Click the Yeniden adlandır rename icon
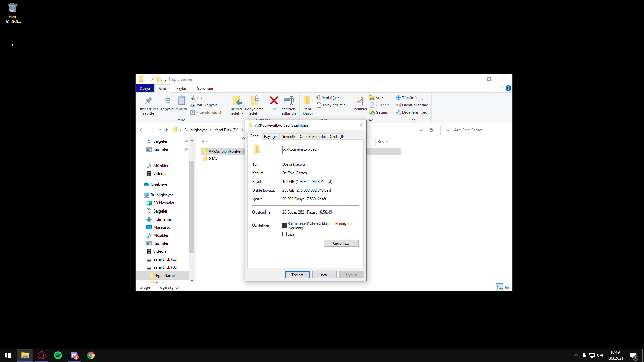The image size is (644, 362). 289,100
